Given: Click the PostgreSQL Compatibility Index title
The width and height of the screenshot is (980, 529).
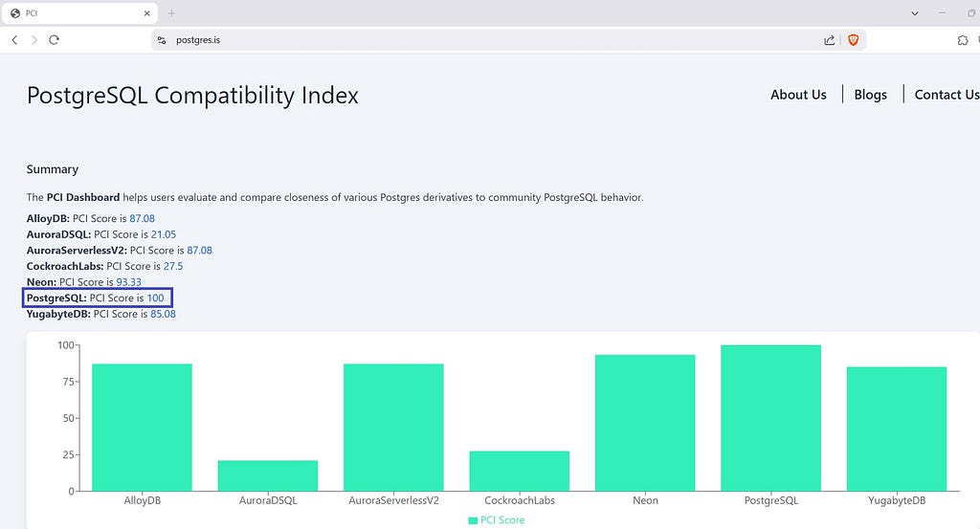Looking at the screenshot, I should tap(192, 96).
